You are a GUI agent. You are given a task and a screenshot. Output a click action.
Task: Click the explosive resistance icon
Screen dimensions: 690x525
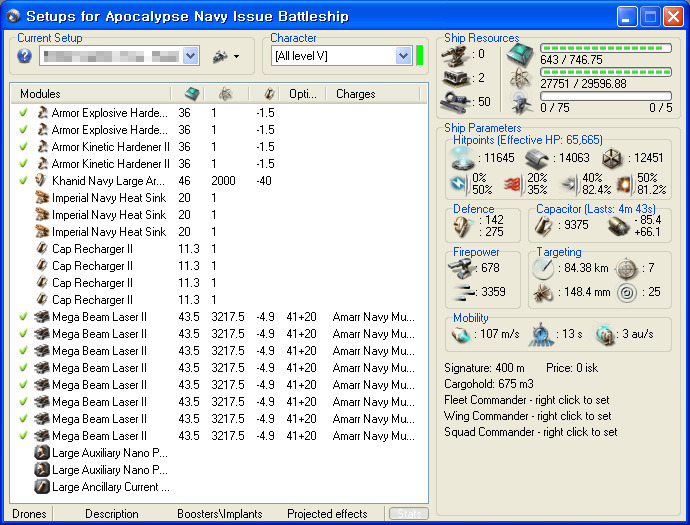[625, 184]
